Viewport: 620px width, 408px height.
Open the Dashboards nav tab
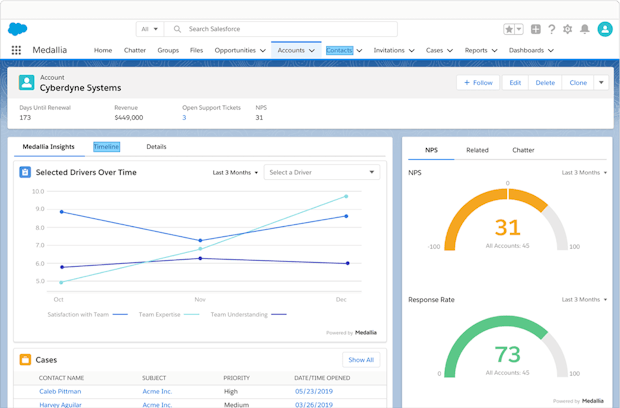(x=526, y=50)
